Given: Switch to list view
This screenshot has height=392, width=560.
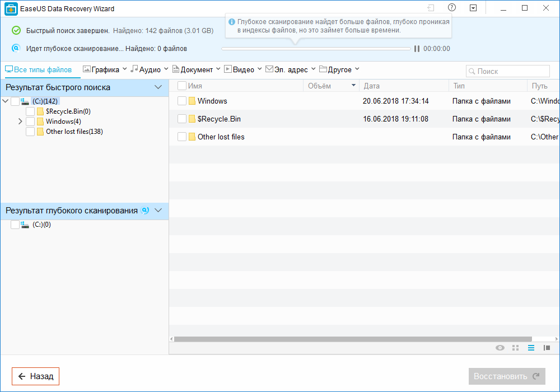Looking at the screenshot, I should click(x=531, y=348).
